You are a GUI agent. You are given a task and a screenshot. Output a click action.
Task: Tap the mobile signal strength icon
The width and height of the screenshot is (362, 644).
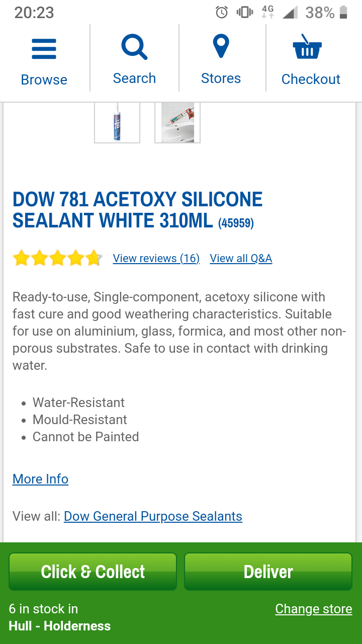point(290,13)
